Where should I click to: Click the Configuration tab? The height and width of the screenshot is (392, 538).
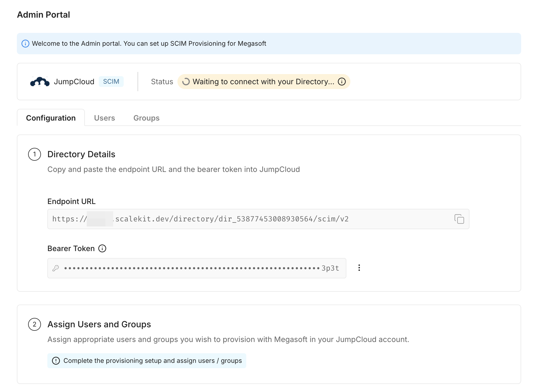pos(51,118)
